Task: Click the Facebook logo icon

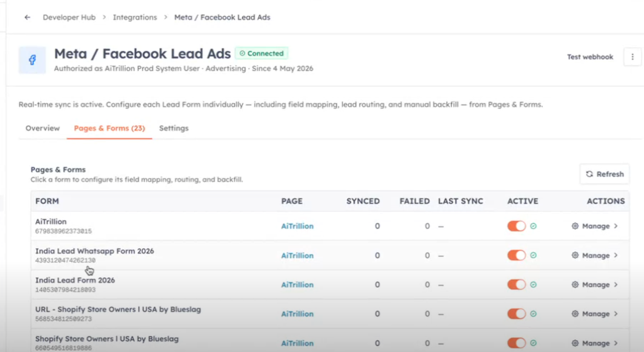Action: point(32,60)
